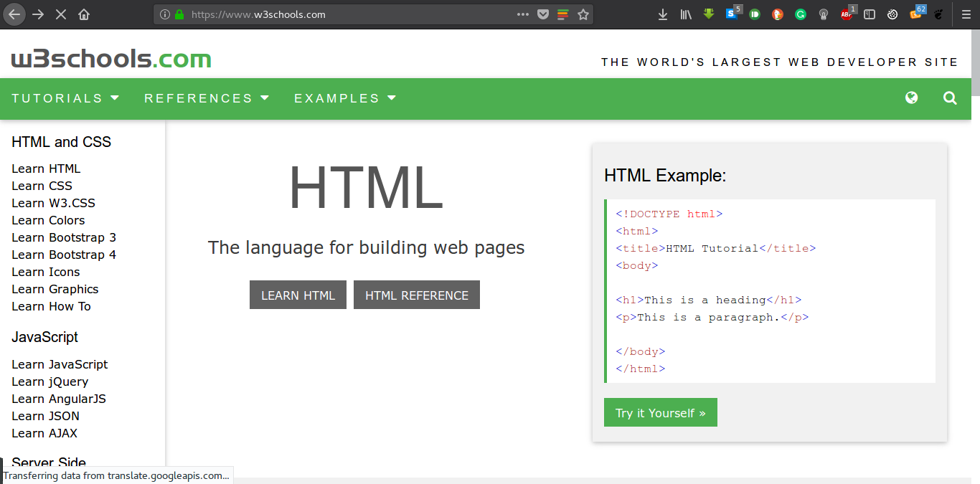Click the page actions ellipsis in address bar

click(x=522, y=14)
